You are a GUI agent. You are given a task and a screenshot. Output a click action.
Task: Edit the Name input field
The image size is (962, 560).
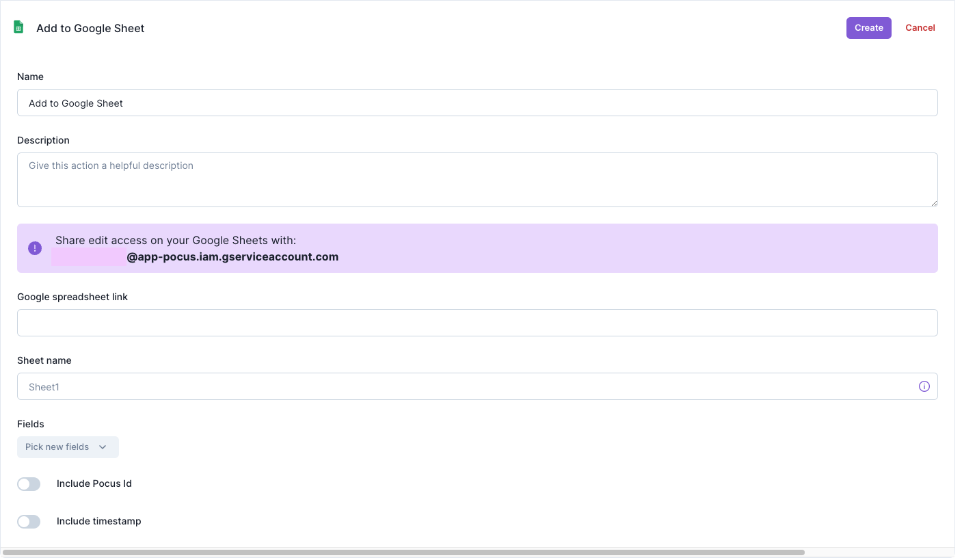[477, 103]
